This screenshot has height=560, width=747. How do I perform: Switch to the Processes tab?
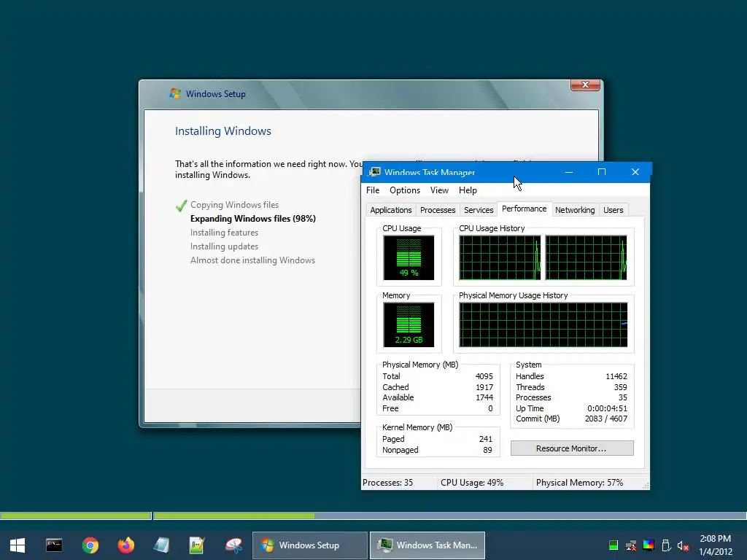pyautogui.click(x=438, y=210)
